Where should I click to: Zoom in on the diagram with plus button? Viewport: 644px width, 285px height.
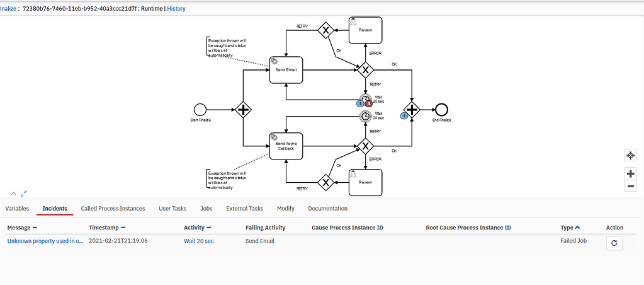pyautogui.click(x=630, y=173)
